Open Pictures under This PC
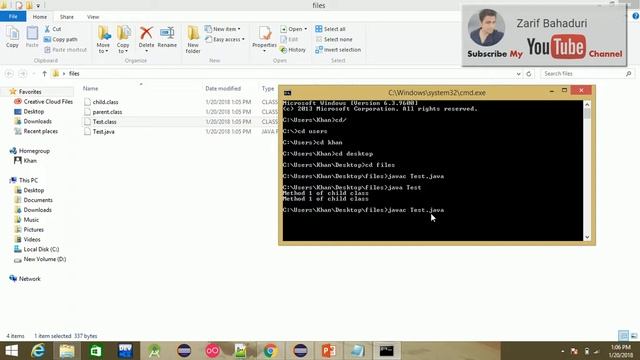The image size is (640, 360). click(x=33, y=229)
